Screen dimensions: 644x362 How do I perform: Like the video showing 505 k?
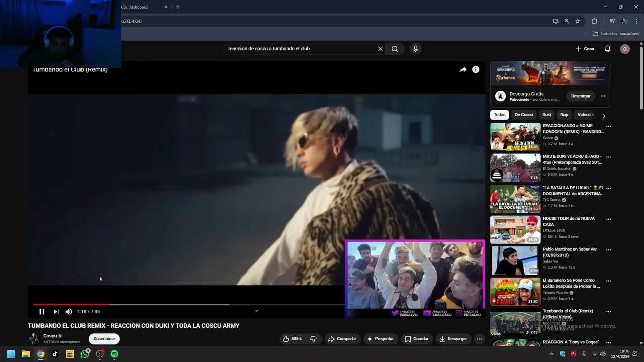(292, 339)
